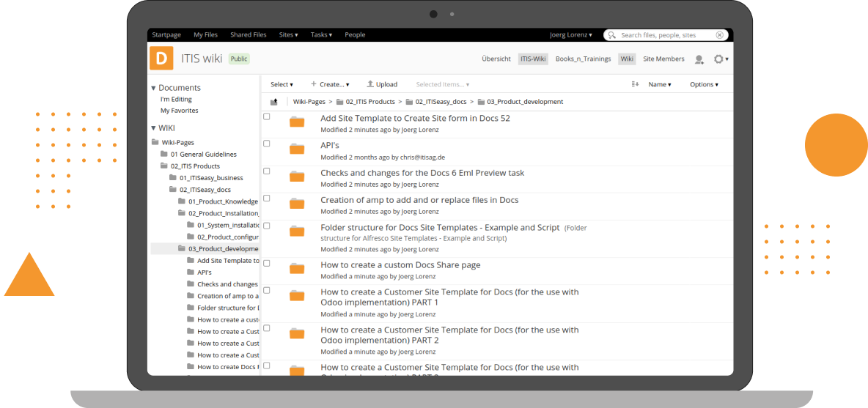868x408 pixels.
Task: Click the navigate-up folder icon in breadcrumb
Action: 274,102
